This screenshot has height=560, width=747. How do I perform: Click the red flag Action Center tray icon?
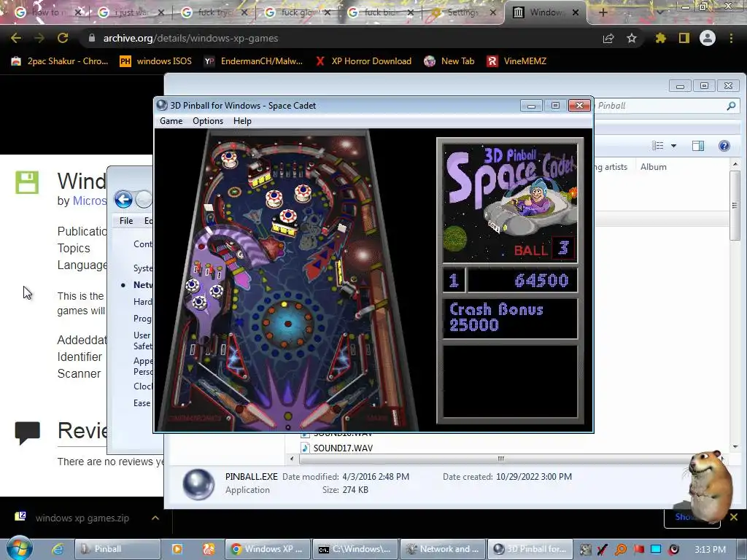(638, 550)
